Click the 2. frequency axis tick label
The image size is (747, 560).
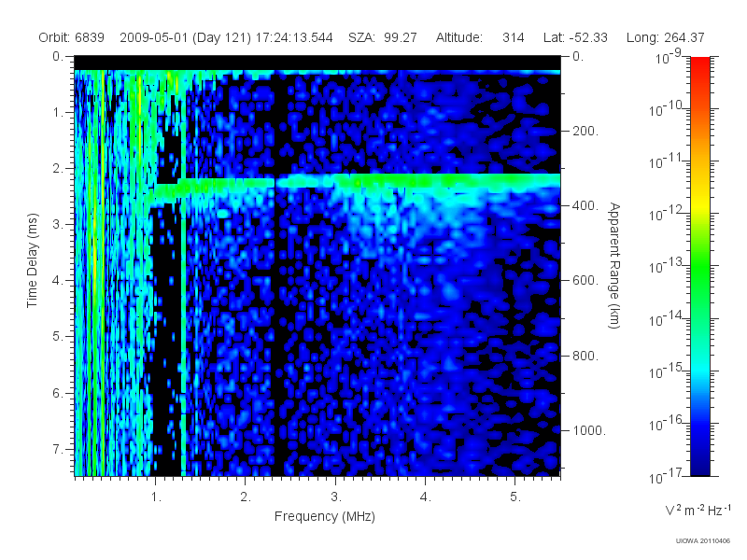[246, 497]
